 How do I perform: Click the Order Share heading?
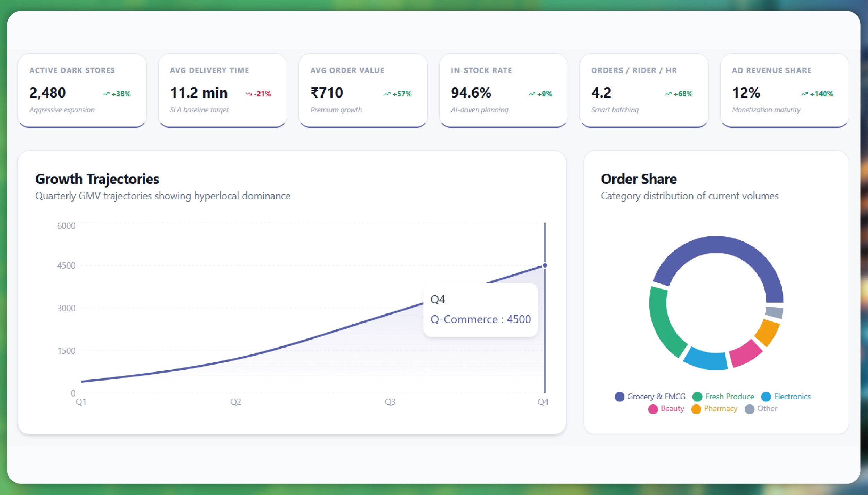point(639,179)
